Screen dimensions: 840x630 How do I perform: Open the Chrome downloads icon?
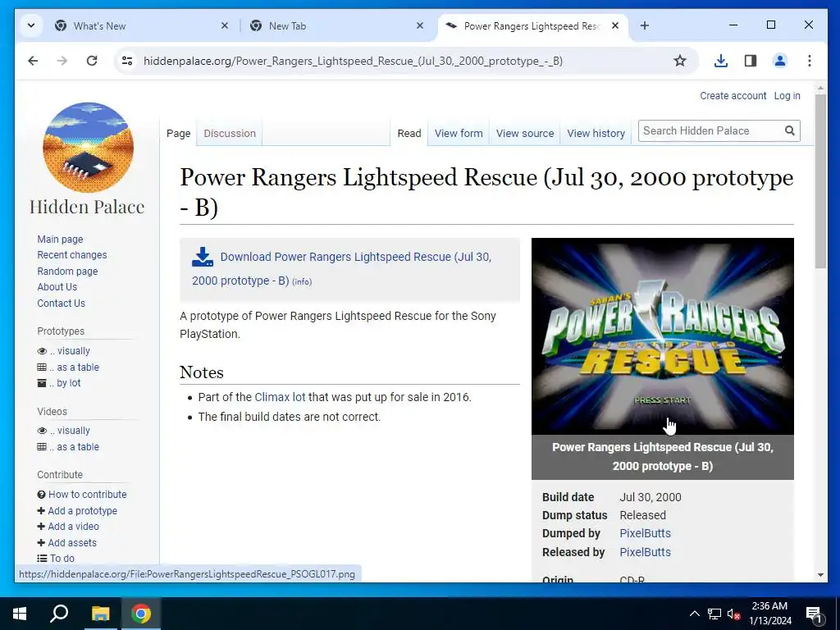721,61
